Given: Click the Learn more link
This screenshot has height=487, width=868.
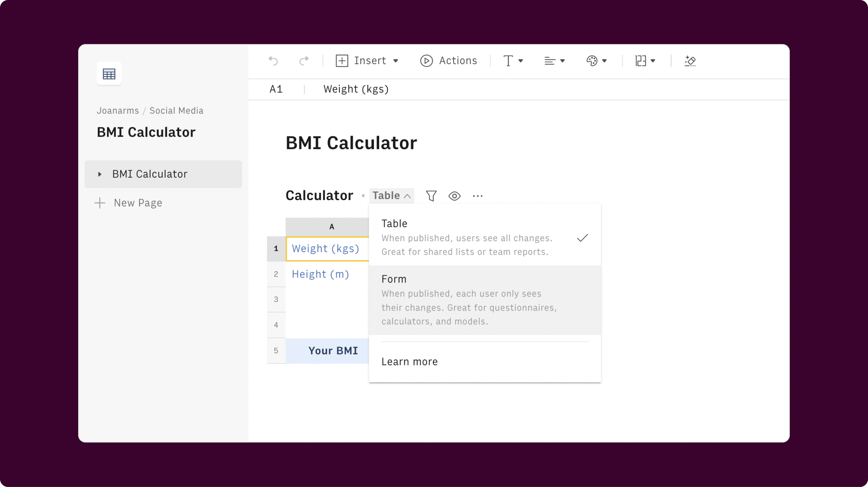Looking at the screenshot, I should tap(409, 361).
